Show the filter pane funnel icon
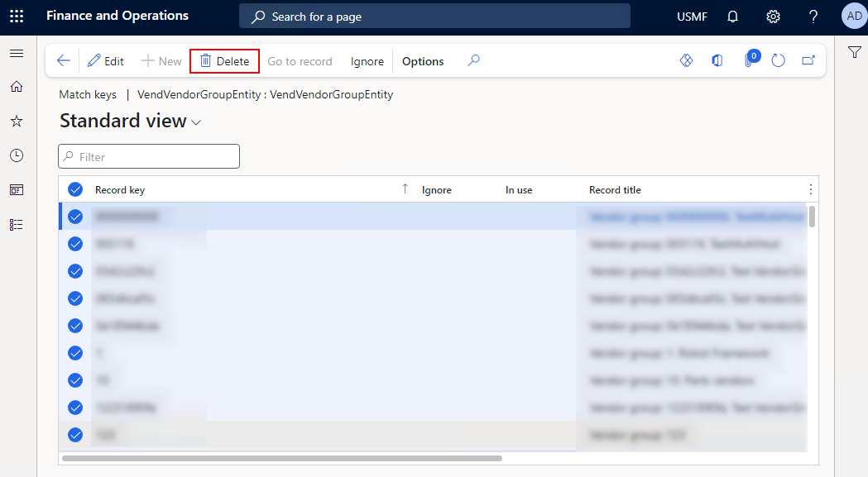Viewport: 868px width, 477px height. pyautogui.click(x=855, y=53)
